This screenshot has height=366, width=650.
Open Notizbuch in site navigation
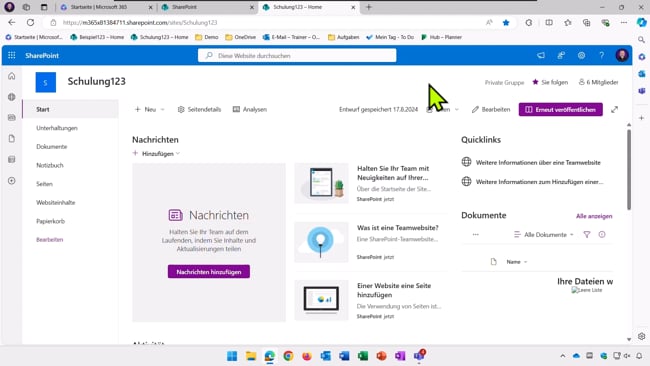tap(50, 165)
